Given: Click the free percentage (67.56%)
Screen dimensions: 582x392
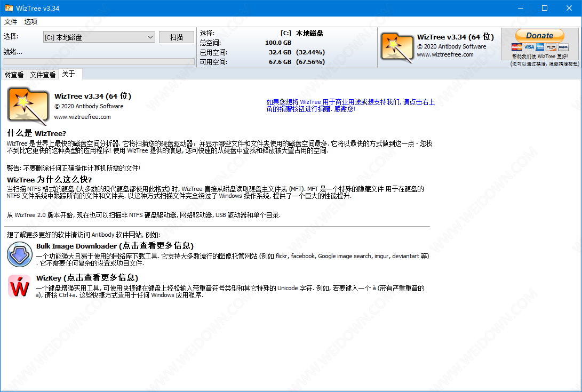Looking at the screenshot, I should pyautogui.click(x=310, y=62).
